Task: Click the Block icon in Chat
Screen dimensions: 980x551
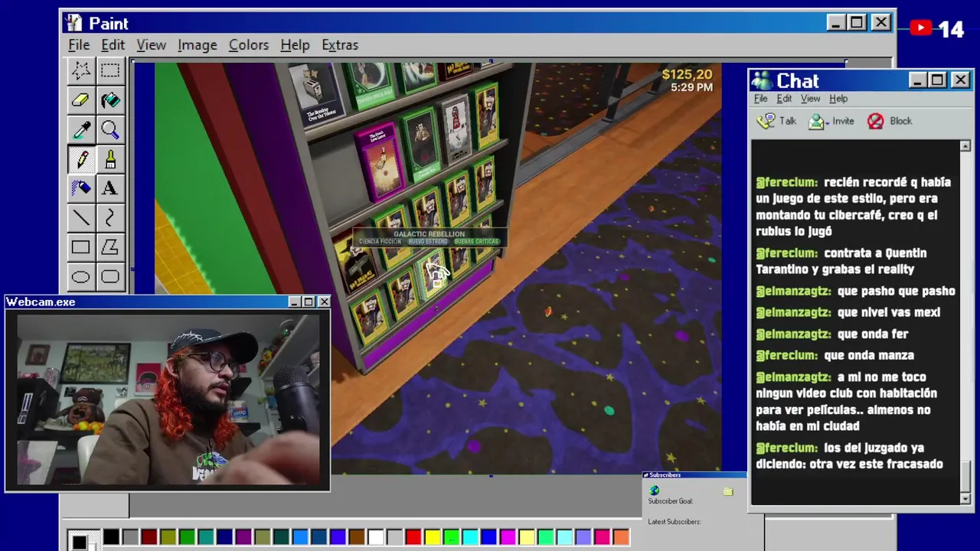Action: point(876,121)
